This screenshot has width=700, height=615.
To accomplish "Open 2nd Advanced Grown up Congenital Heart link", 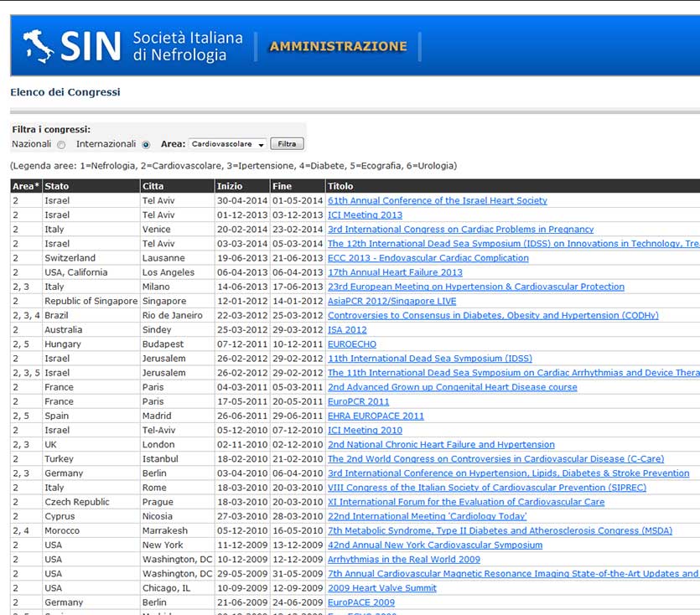I will pos(452,387).
